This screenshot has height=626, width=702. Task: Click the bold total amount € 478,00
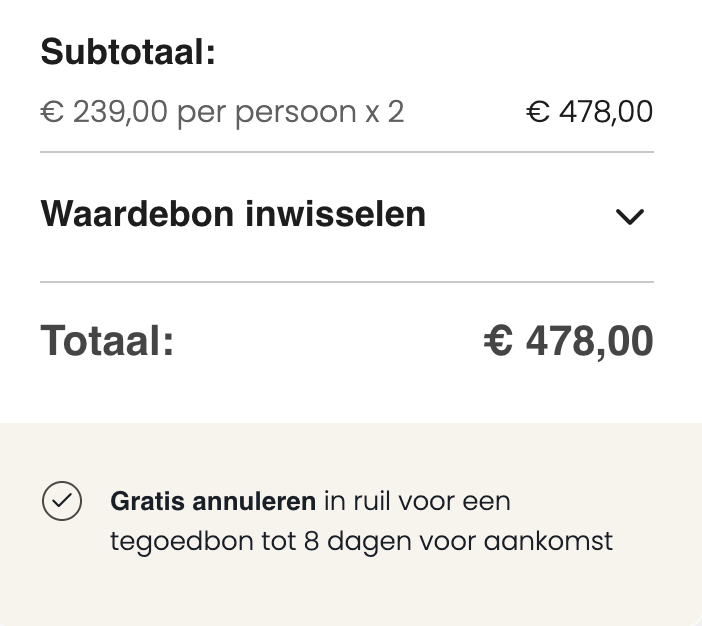pyautogui.click(x=568, y=342)
